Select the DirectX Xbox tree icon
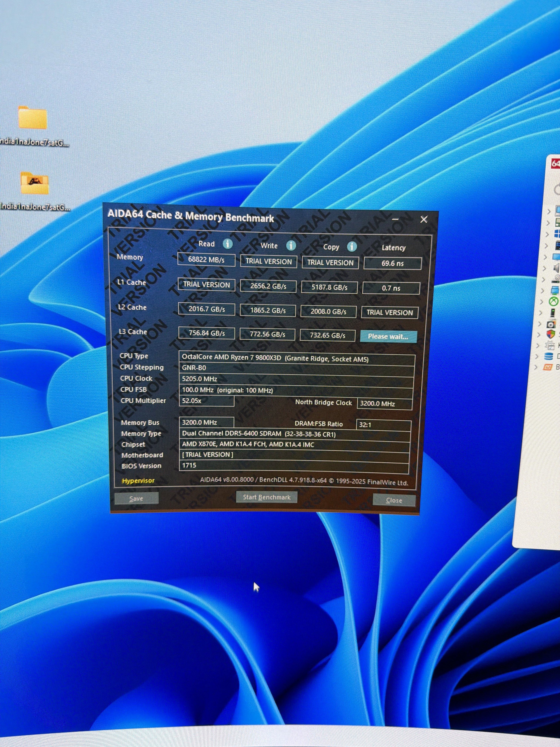 click(554, 301)
